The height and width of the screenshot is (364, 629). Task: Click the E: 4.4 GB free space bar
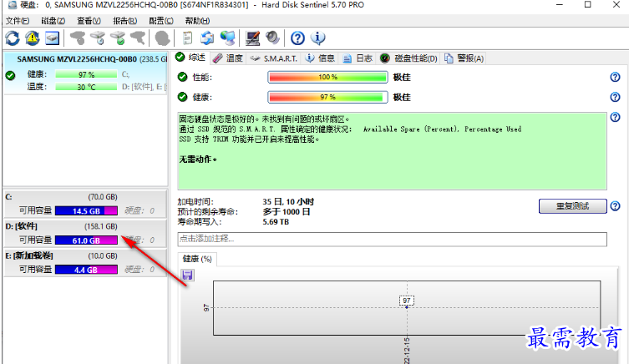[x=86, y=270]
